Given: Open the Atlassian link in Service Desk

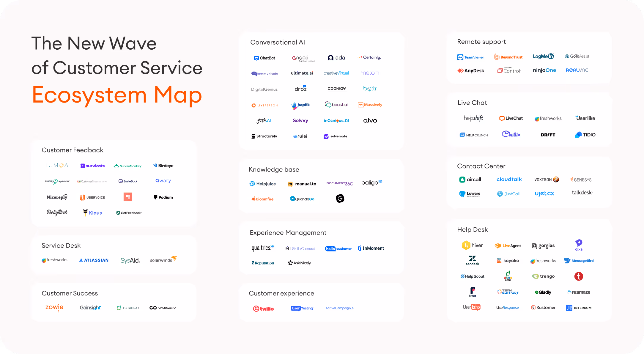Looking at the screenshot, I should (94, 260).
